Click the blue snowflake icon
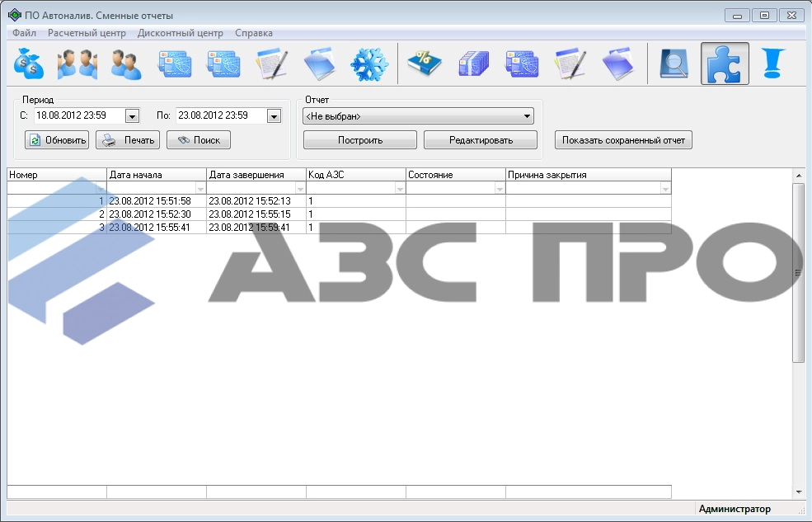The height and width of the screenshot is (522, 812). tap(369, 64)
